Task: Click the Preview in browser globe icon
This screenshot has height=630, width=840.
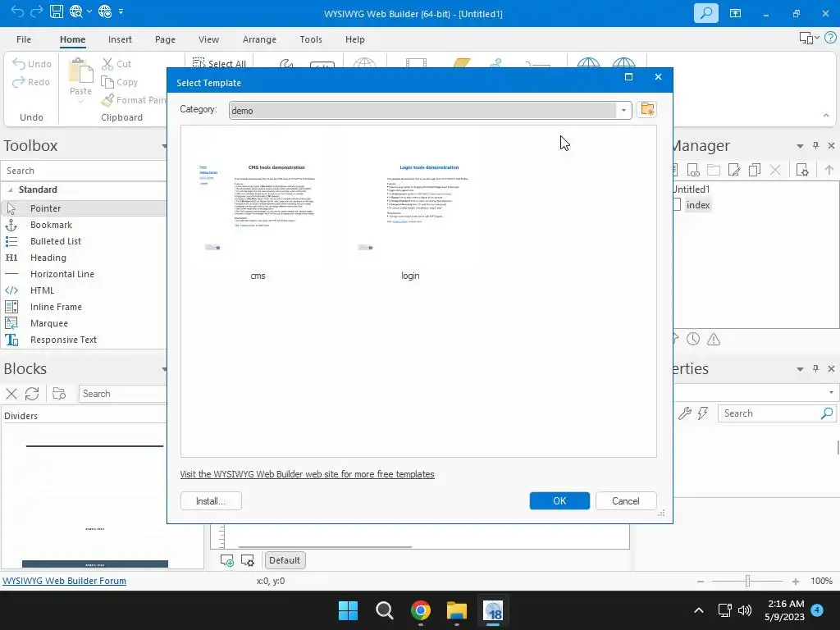Action: (75, 11)
